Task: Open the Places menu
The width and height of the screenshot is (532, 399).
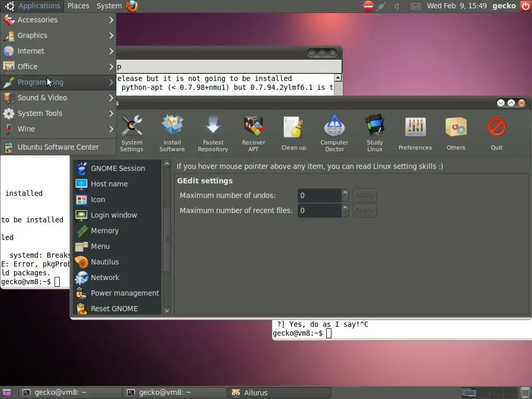Action: pyautogui.click(x=78, y=6)
